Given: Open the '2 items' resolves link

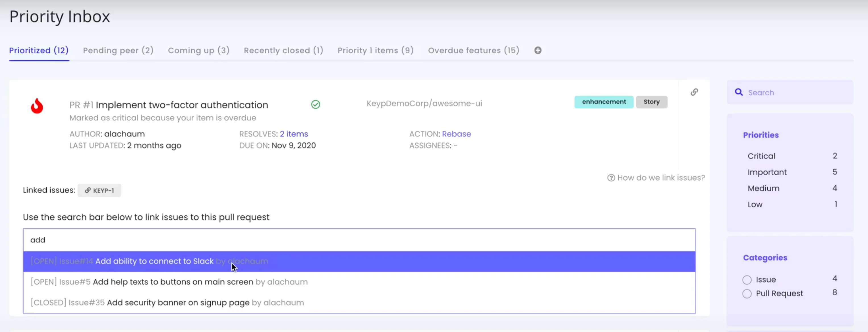Looking at the screenshot, I should click(x=293, y=134).
